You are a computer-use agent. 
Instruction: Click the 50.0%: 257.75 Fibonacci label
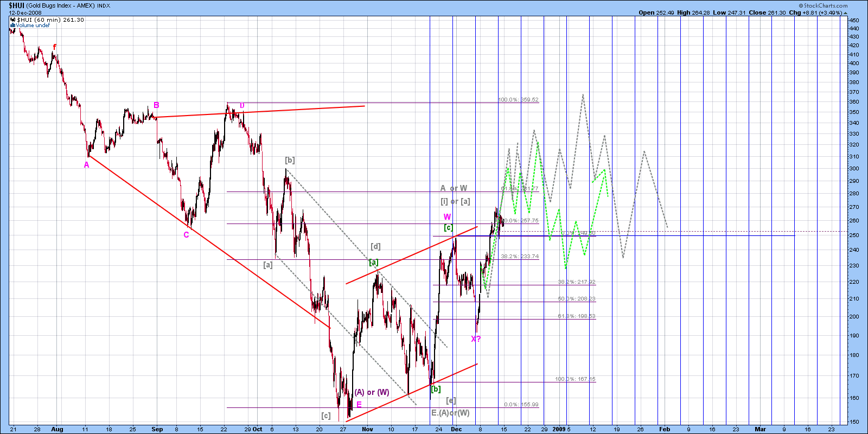tap(520, 221)
